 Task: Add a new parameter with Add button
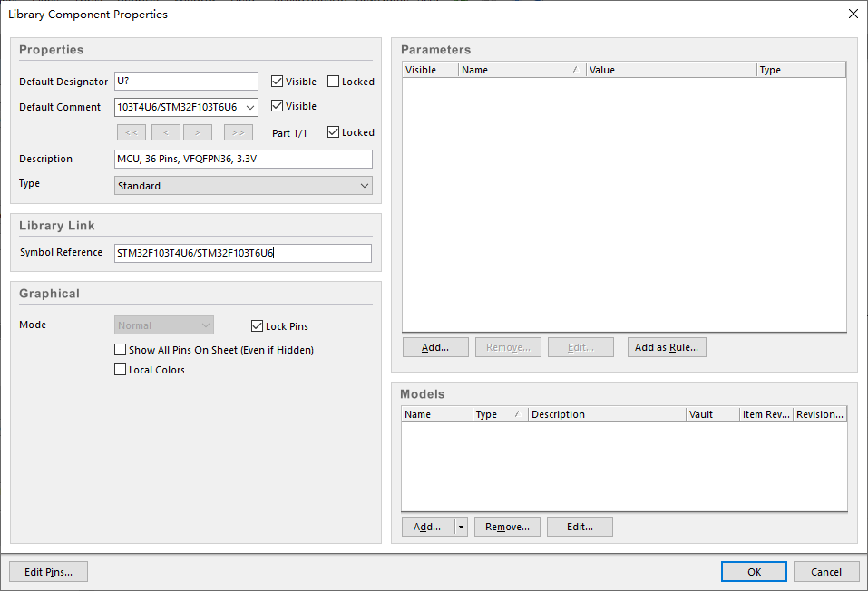(435, 347)
